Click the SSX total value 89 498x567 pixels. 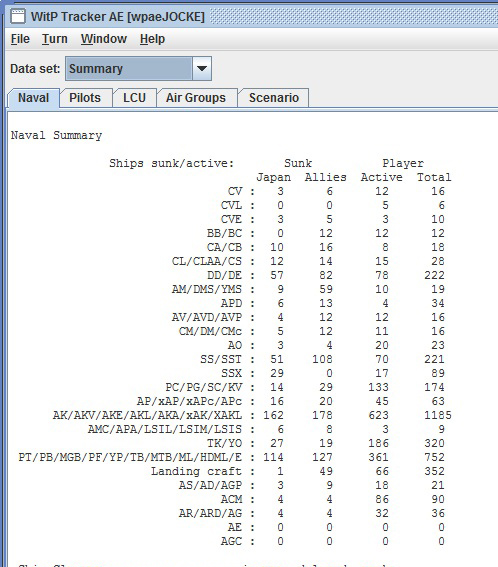[438, 373]
